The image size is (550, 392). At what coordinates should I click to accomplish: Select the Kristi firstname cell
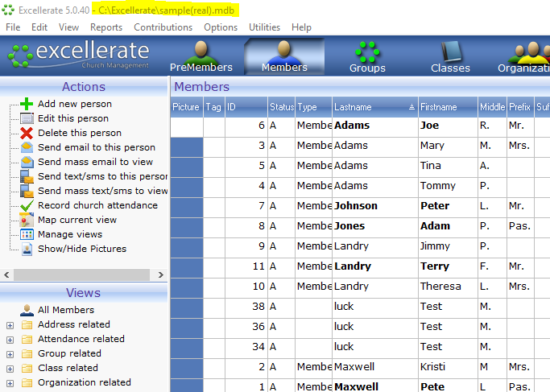point(448,367)
